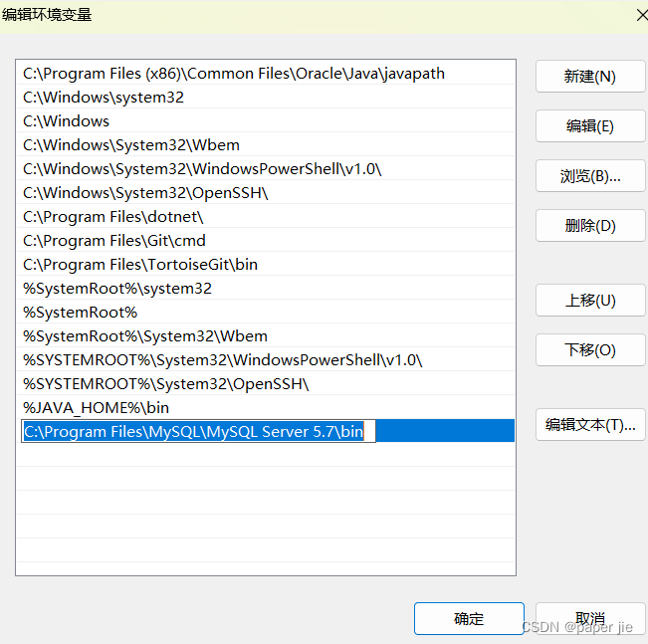Select the %JAVA_HOME%\bin entry
The height and width of the screenshot is (644, 648).
266,407
